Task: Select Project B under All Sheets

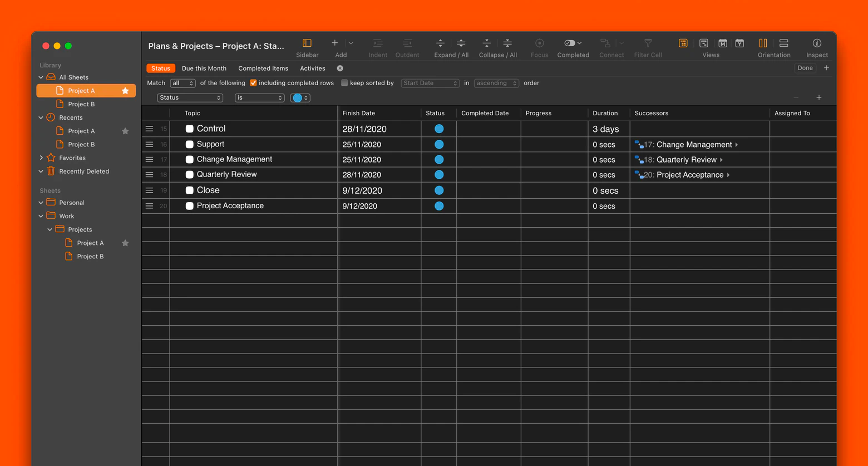Action: click(81, 104)
